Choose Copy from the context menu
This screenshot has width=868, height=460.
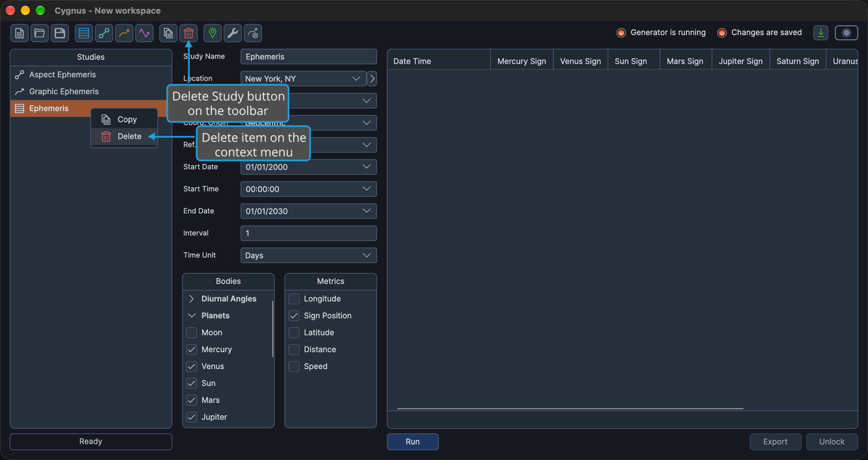(124, 120)
